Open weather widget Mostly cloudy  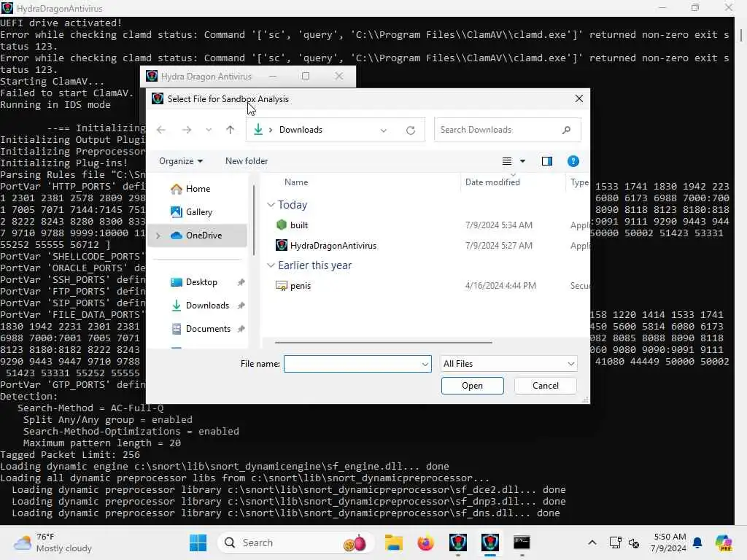53,542
